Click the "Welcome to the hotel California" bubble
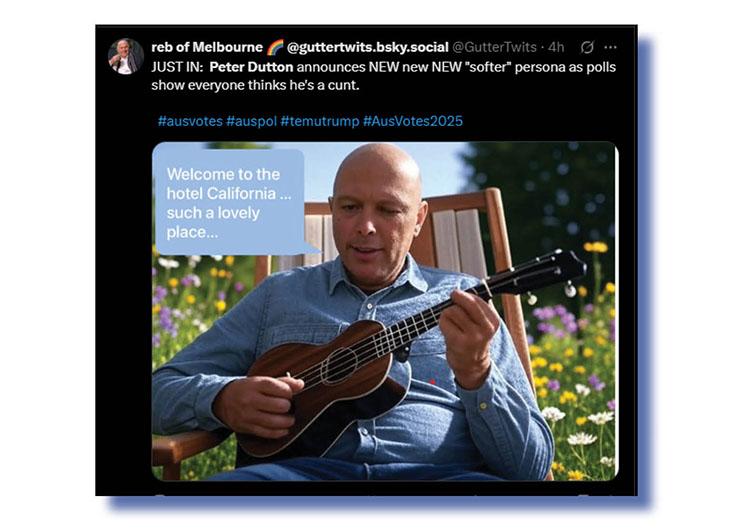737x523 pixels. click(229, 203)
